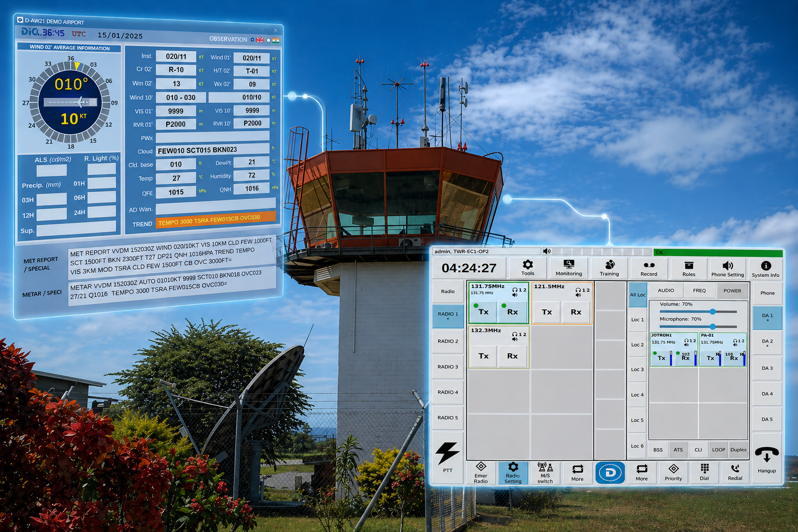Click the QNH 1016 value field

click(252, 188)
